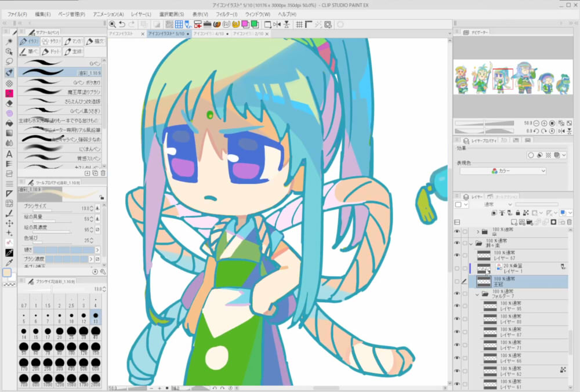Collapse the フォルダー 7 folder
Image resolution: width=580 pixels, height=392 pixels.
[x=477, y=295]
